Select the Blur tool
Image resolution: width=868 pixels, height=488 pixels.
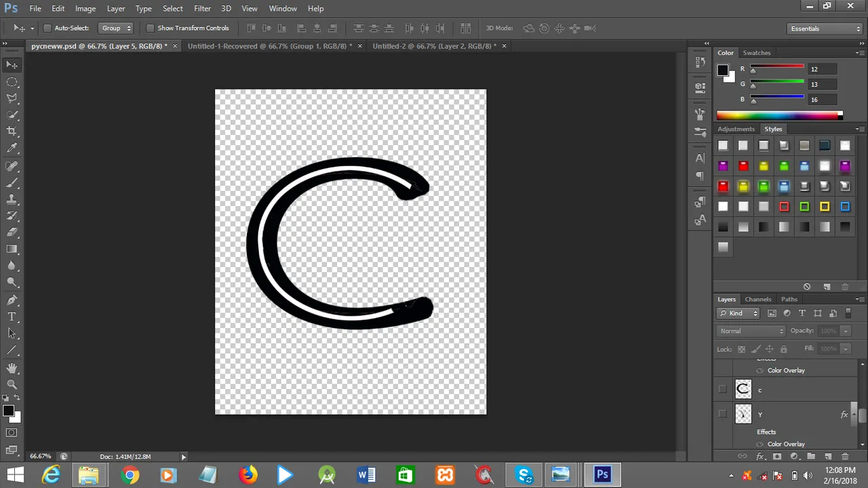tap(12, 266)
